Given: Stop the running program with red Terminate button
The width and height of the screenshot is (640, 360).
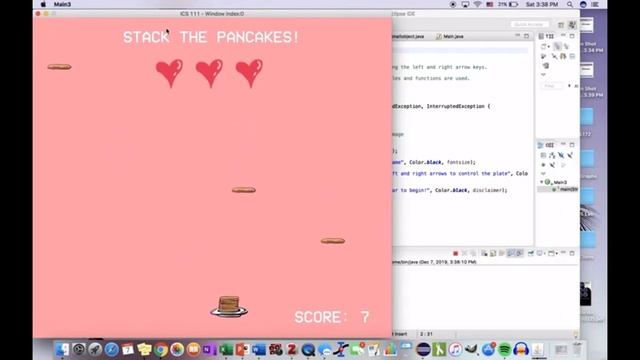Looking at the screenshot, I should [x=456, y=253].
